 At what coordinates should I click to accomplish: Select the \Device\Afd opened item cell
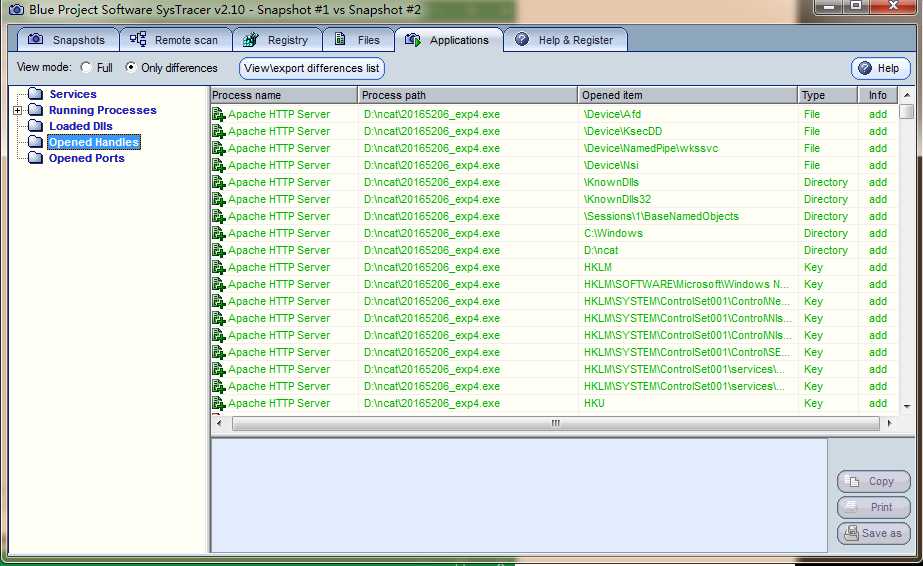pyautogui.click(x=688, y=114)
